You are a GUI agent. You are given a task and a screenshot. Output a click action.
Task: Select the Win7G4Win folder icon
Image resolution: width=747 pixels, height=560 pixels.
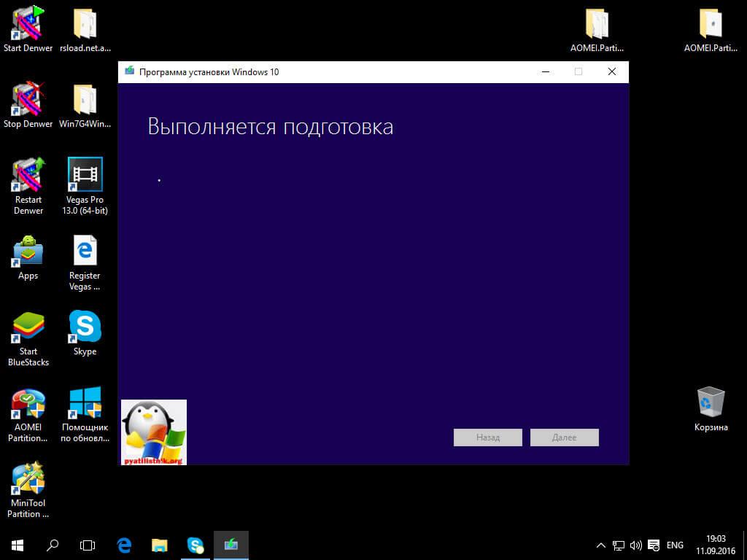[x=85, y=105]
